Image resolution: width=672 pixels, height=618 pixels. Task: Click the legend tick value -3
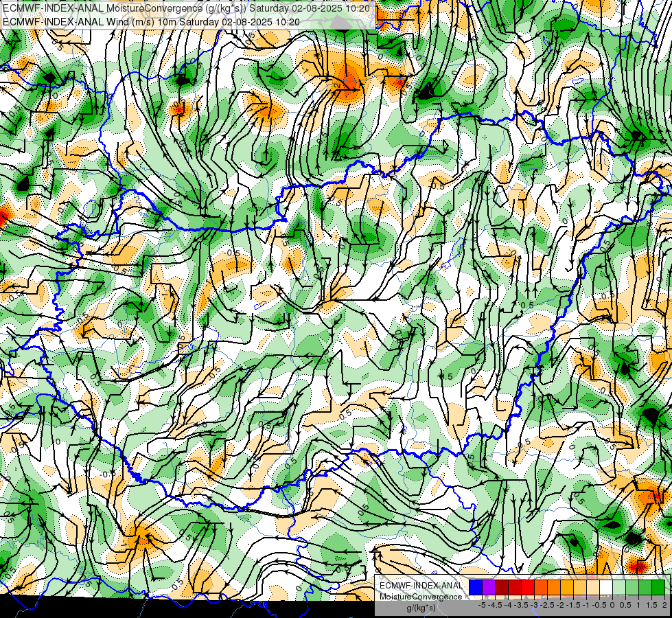pyautogui.click(x=535, y=605)
